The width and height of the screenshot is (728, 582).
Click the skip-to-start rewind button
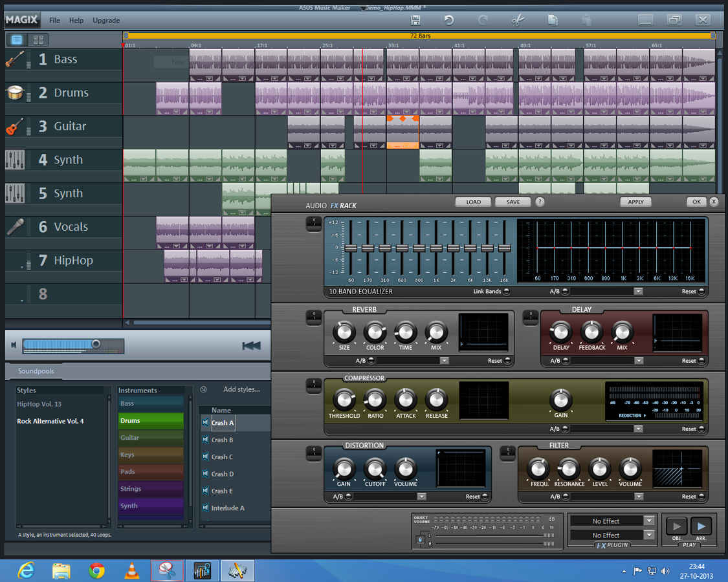[251, 346]
